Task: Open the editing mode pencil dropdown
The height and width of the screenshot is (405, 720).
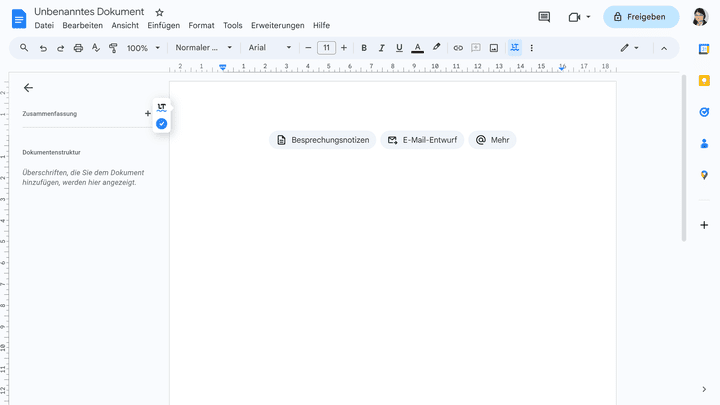Action: click(x=630, y=48)
